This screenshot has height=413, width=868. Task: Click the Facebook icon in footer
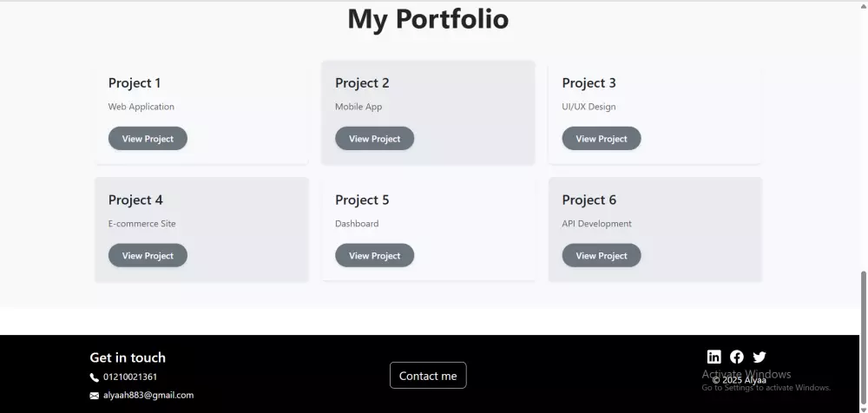click(x=737, y=357)
